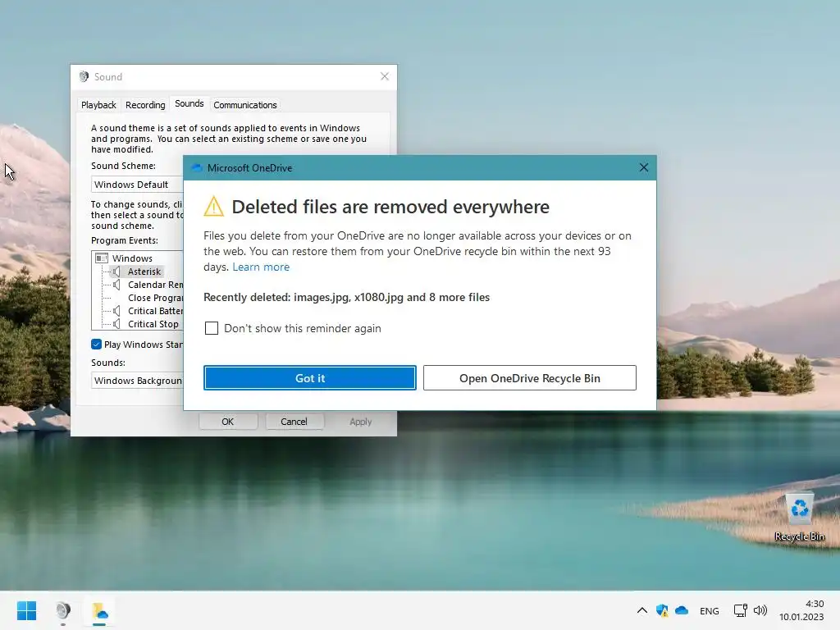This screenshot has width=840, height=630.
Task: Select the Sounds tab in Sound window
Action: (189, 103)
